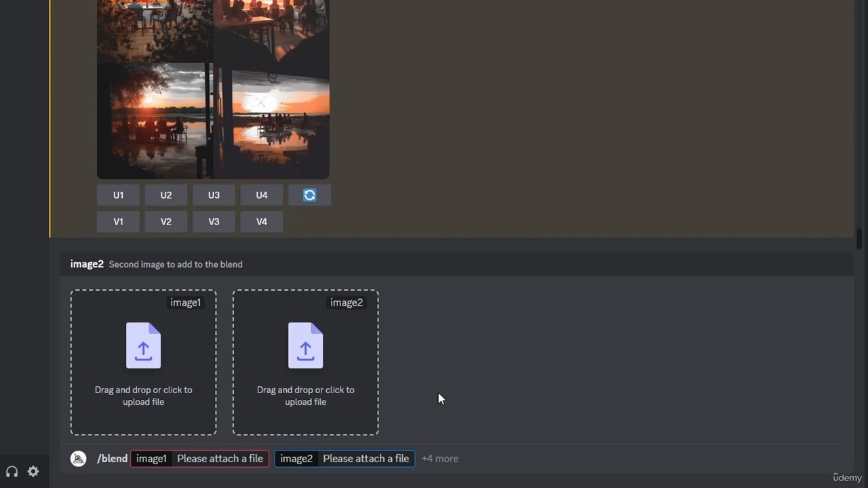Click the V1 variation button
The width and height of the screenshot is (868, 488).
118,222
